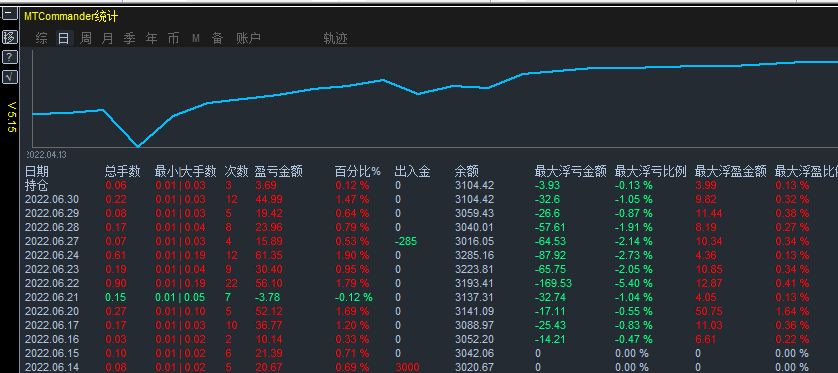Switch to the 币 symbol tab
This screenshot has width=838, height=373.
coord(173,38)
